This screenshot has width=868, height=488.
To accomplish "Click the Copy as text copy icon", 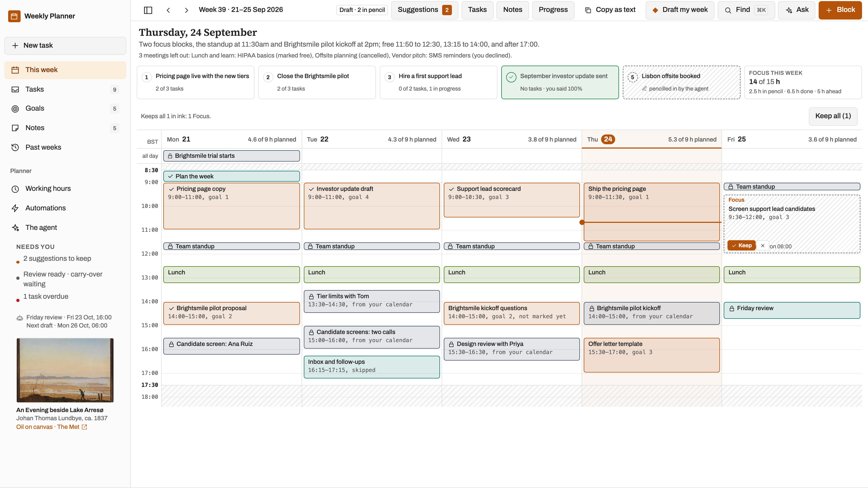I will (588, 10).
